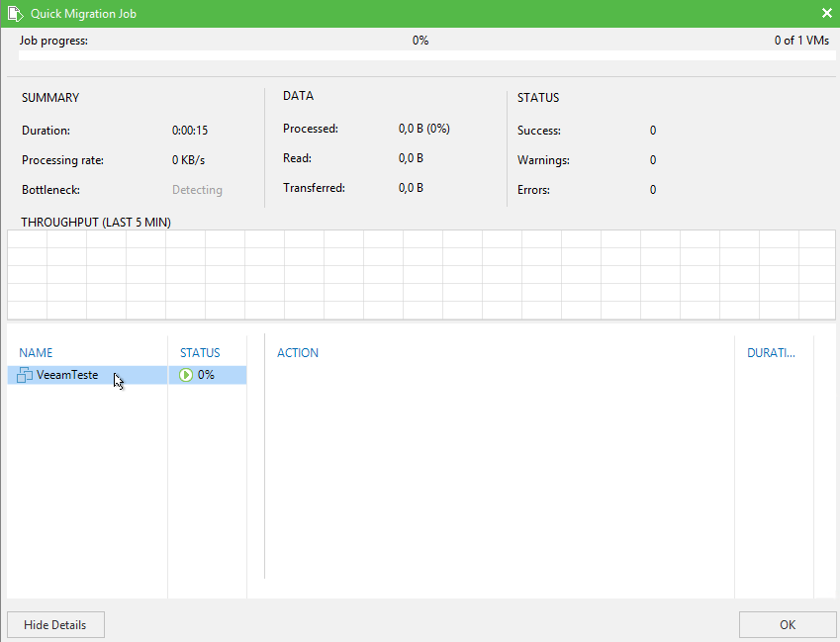Click the job progress bar
The width and height of the screenshot is (840, 642).
tap(427, 55)
